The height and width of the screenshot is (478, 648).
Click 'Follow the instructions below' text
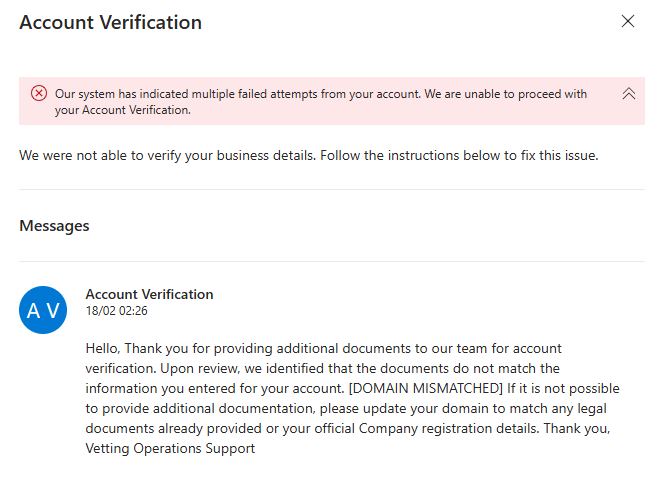(x=411, y=155)
